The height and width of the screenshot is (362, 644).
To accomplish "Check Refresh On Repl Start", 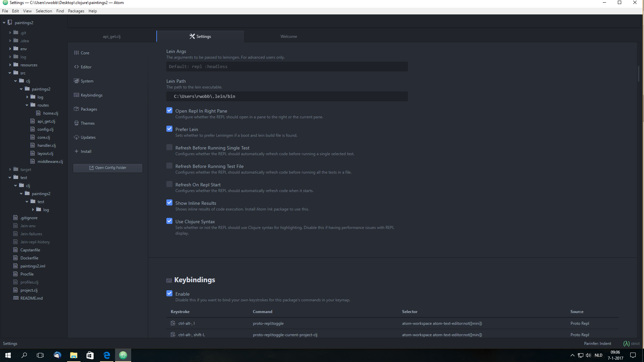I will pos(169,184).
